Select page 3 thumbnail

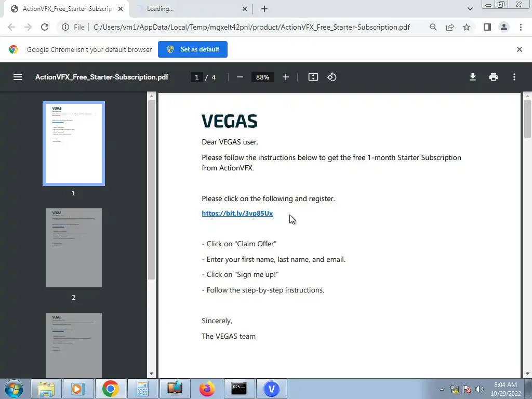[x=74, y=345]
